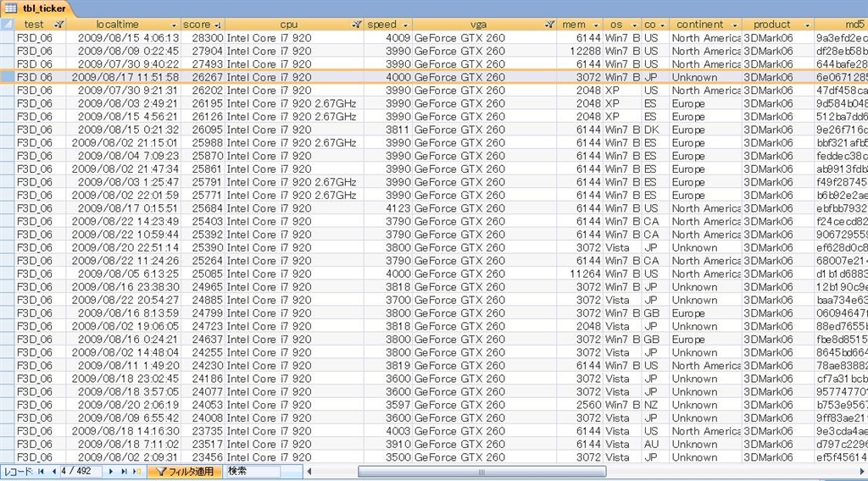868x481 pixels.
Task: Select the md5 column header
Action: 842,25
